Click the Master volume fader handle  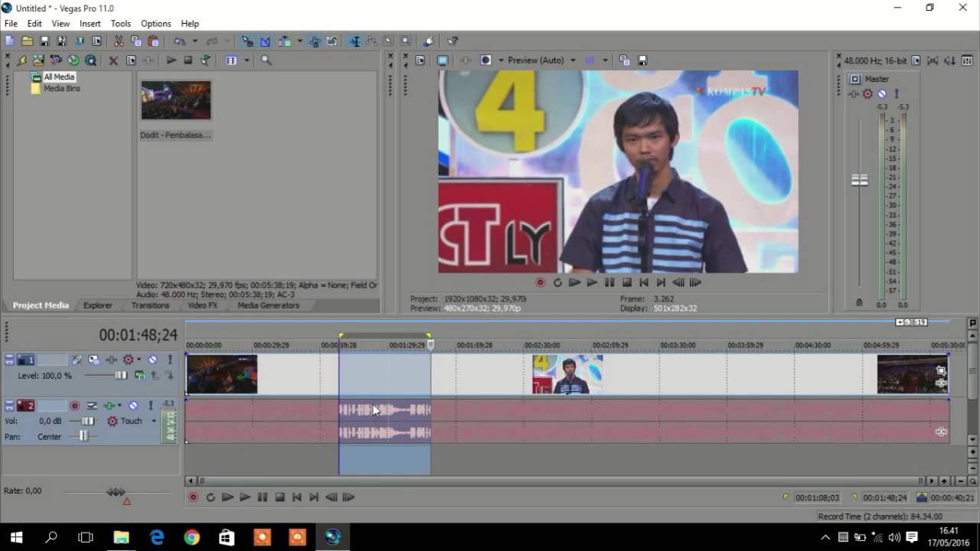coord(860,180)
